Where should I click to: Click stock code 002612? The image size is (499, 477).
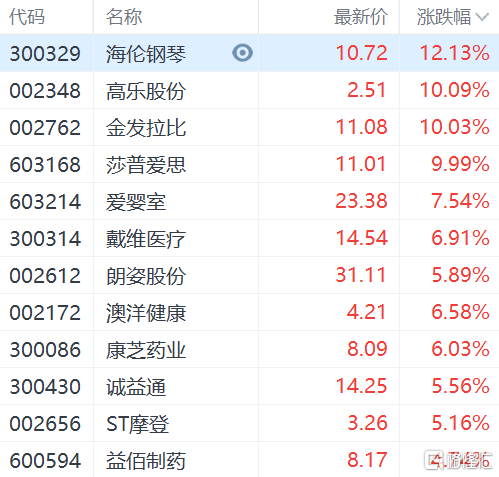pos(45,276)
